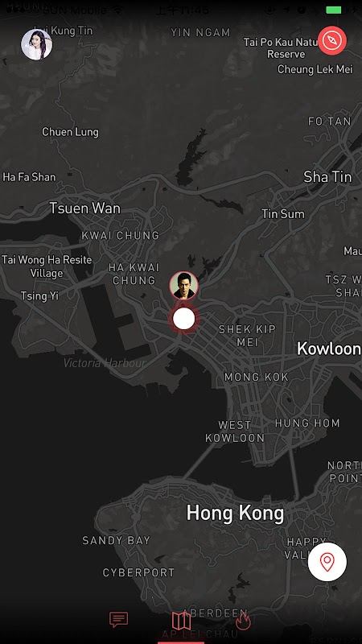Screen dimensions: 362x644
Task: Open the chat messages tab
Action: (x=118, y=619)
